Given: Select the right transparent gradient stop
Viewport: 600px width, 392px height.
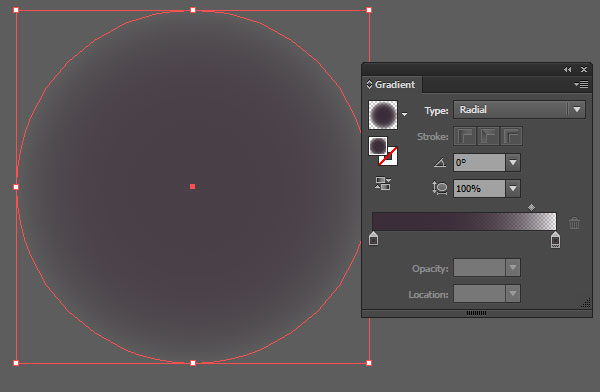Looking at the screenshot, I should (555, 240).
